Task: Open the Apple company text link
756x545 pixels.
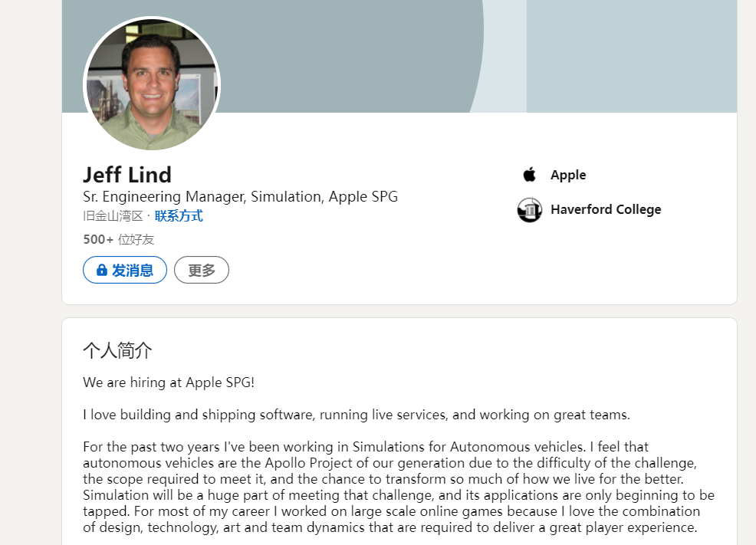Action: tap(568, 175)
